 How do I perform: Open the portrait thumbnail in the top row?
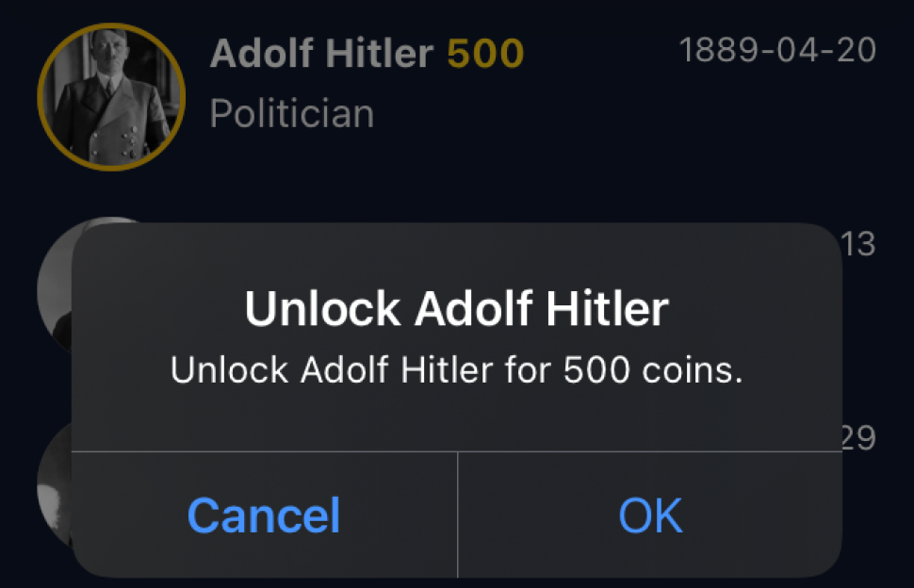tap(111, 97)
